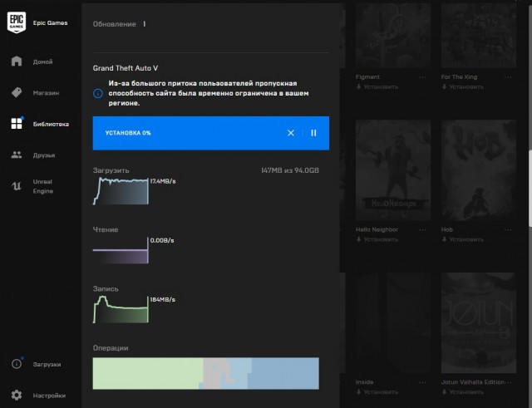
Task: Open the Загрузки info icon
Action: click(17, 364)
